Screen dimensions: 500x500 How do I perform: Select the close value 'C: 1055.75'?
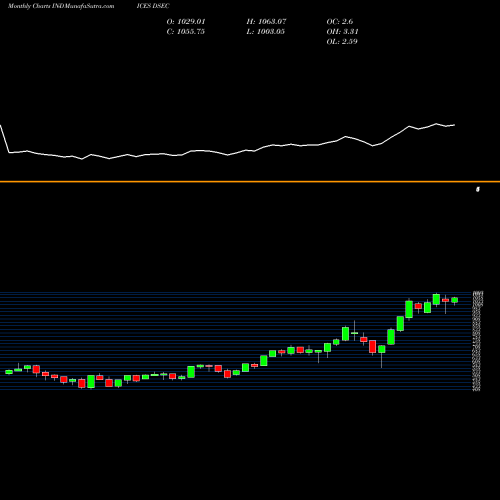point(186,32)
